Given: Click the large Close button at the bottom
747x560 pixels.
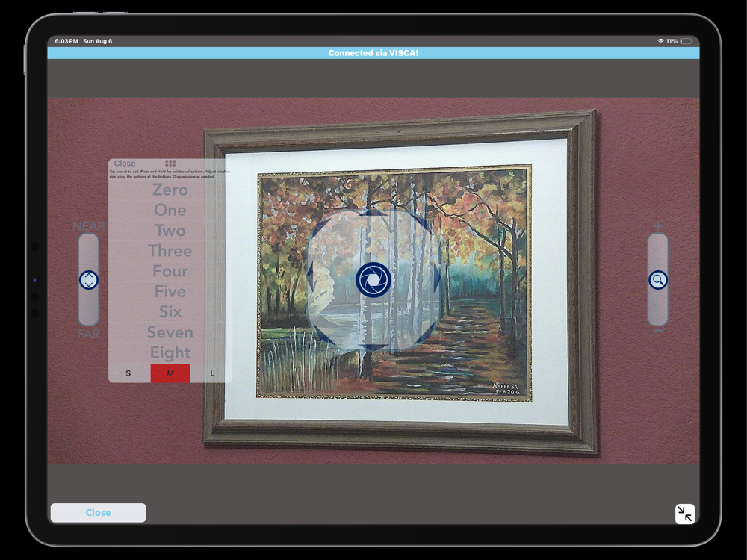Looking at the screenshot, I should (98, 513).
